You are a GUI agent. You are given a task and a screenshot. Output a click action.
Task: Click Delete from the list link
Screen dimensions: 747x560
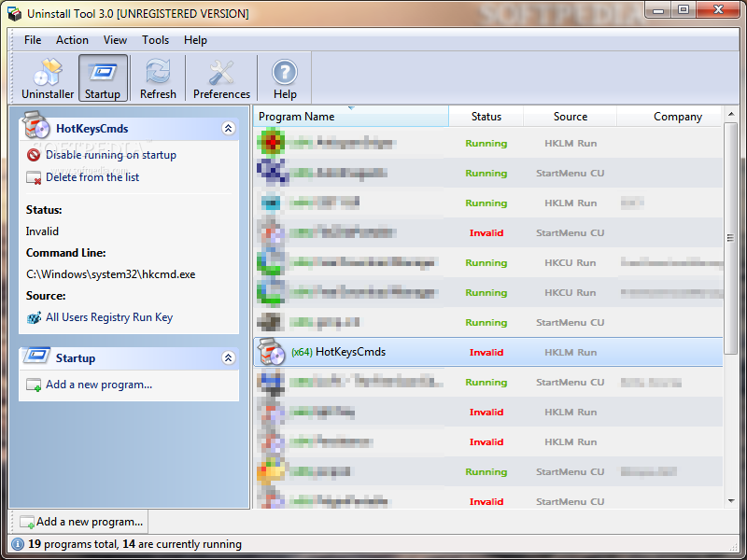point(92,177)
